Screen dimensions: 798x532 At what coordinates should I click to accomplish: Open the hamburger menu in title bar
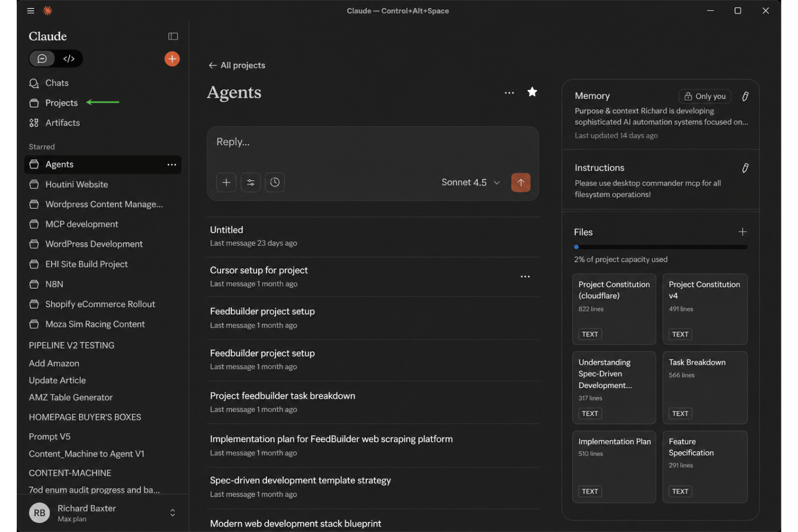click(x=31, y=11)
